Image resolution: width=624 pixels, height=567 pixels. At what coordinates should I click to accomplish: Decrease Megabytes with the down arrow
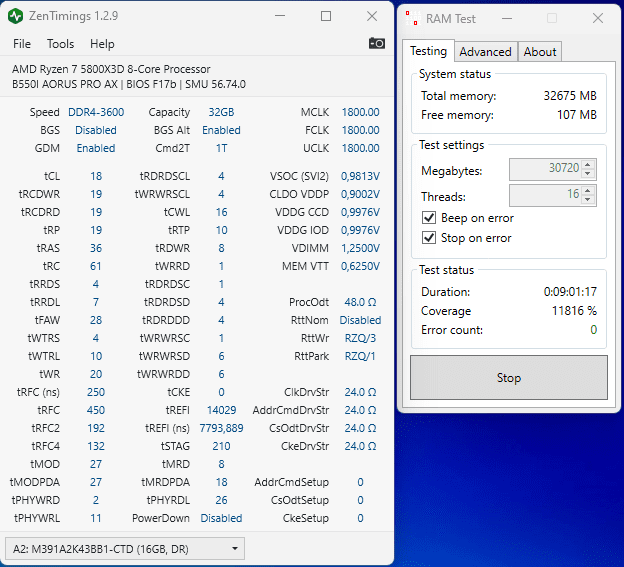pos(588,174)
